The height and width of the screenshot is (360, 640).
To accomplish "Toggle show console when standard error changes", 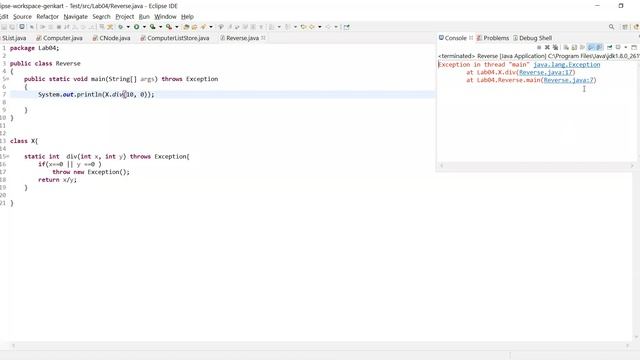I will coord(599,47).
